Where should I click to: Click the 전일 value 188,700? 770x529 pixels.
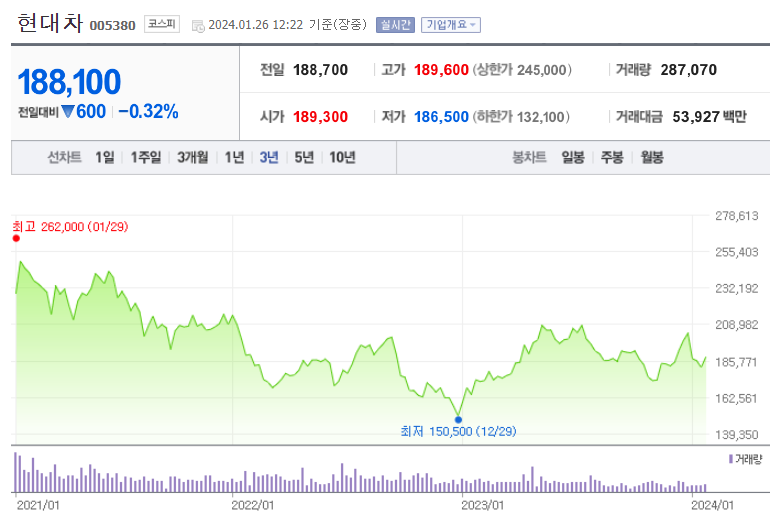320,70
